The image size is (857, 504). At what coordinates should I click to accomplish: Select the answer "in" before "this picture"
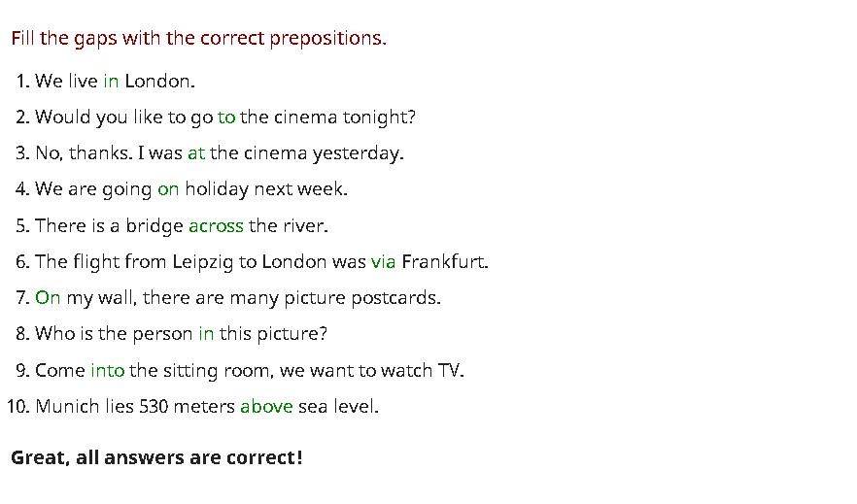[206, 334]
